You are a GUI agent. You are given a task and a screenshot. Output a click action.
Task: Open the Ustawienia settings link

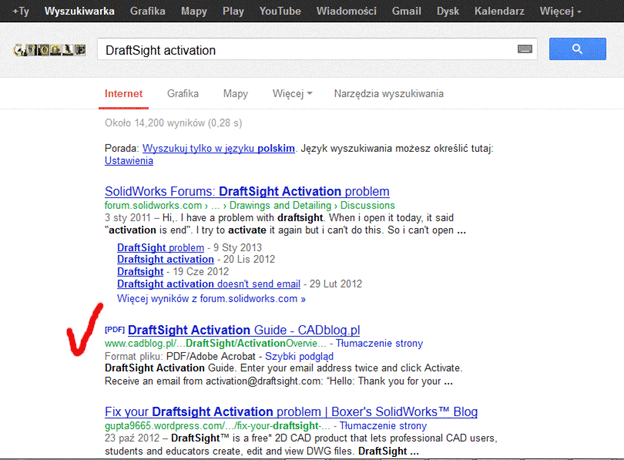[x=129, y=161]
